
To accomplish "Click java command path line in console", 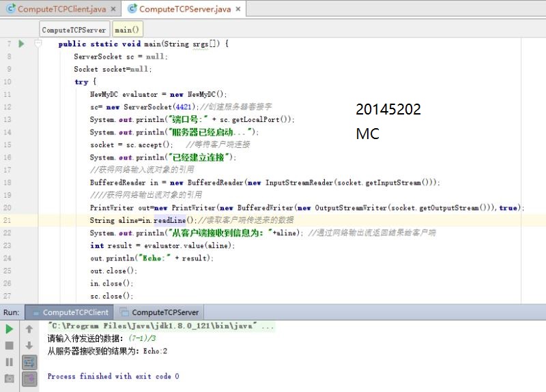I will click(x=161, y=326).
